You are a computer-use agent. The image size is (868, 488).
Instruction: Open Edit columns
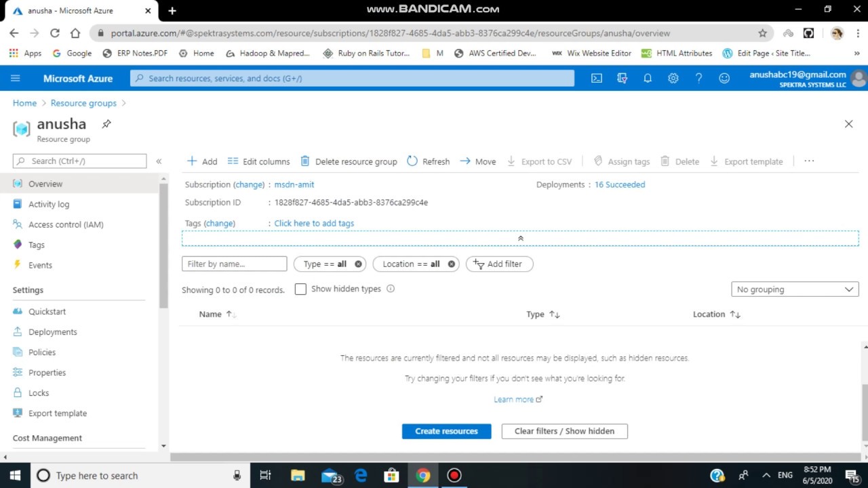[258, 161]
